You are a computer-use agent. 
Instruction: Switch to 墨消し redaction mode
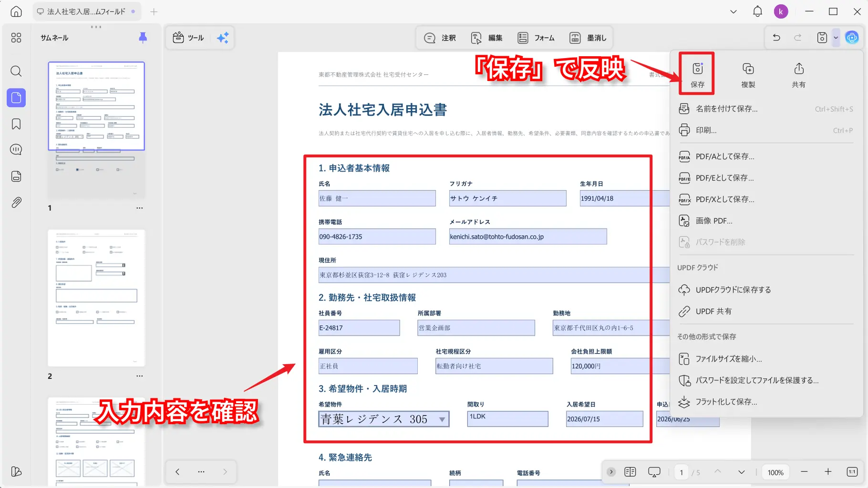pos(588,38)
